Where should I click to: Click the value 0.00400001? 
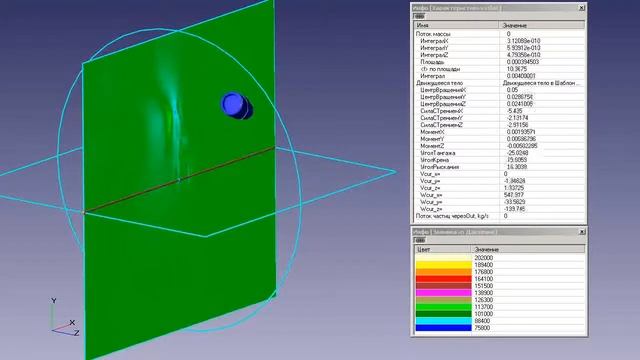tap(521, 76)
